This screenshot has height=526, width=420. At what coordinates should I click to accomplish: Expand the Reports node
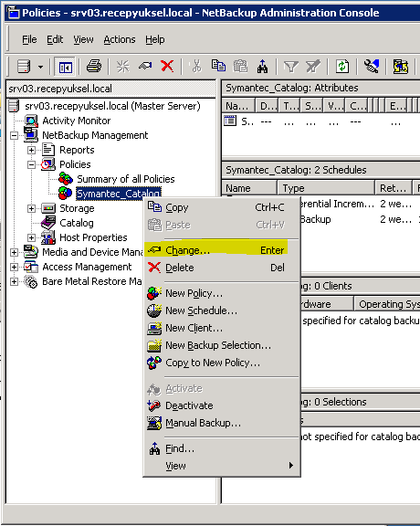(32, 151)
